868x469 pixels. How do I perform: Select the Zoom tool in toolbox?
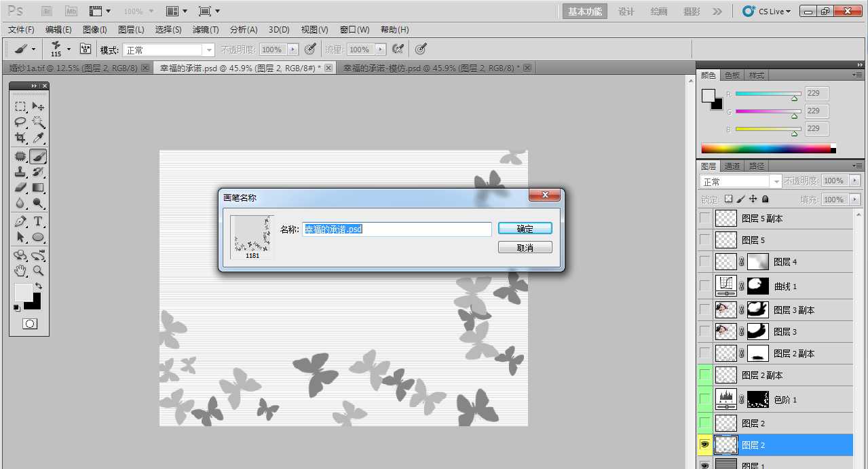39,271
